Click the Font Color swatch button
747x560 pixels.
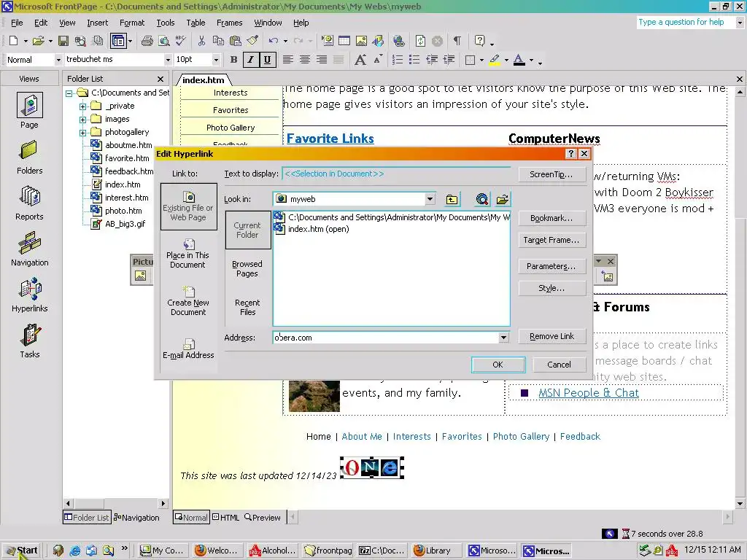(x=519, y=60)
